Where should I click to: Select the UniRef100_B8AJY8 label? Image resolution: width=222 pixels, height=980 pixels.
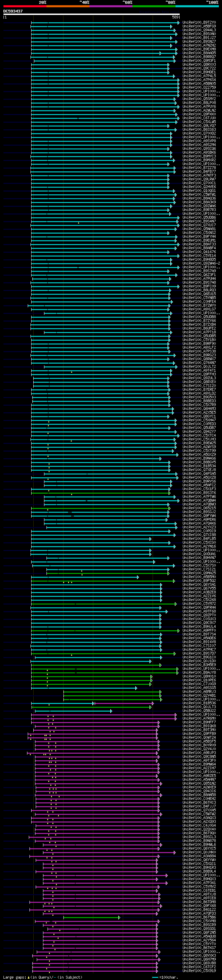pos(199,673)
